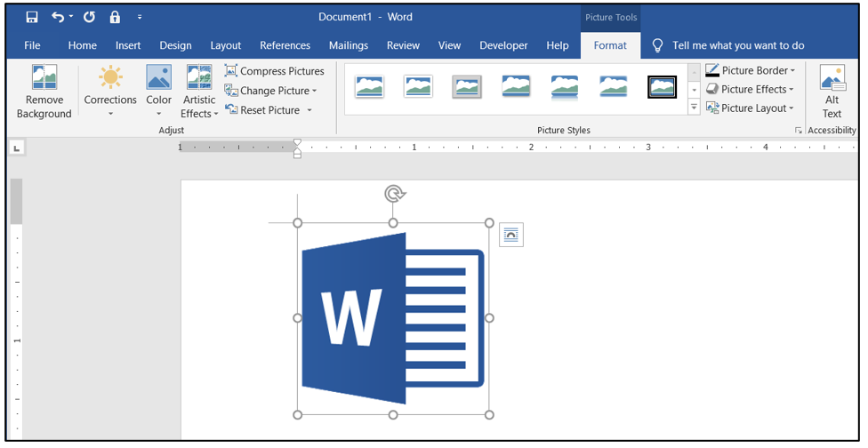The image size is (868, 448).
Task: Apply the second picture style with white frame
Action: click(418, 87)
